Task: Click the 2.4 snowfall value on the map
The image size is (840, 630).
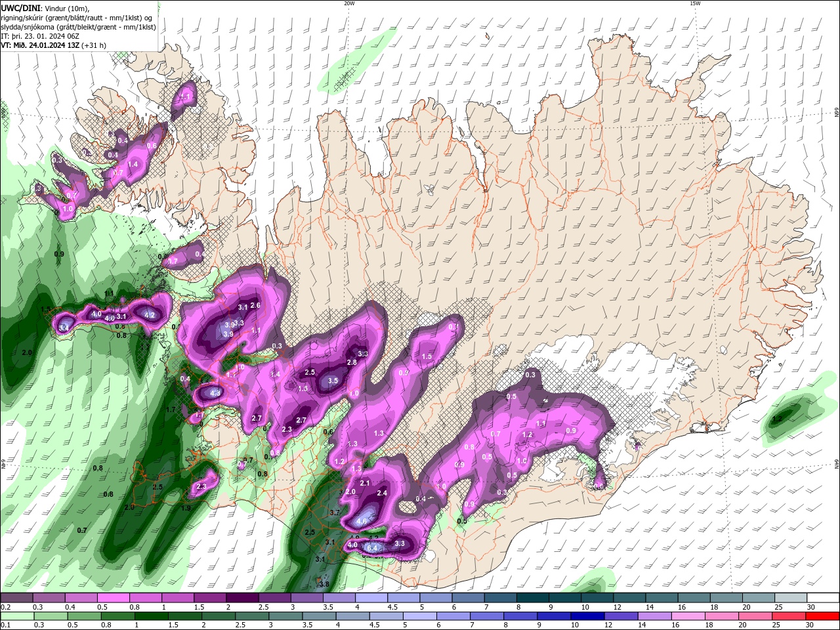Action: point(382,493)
